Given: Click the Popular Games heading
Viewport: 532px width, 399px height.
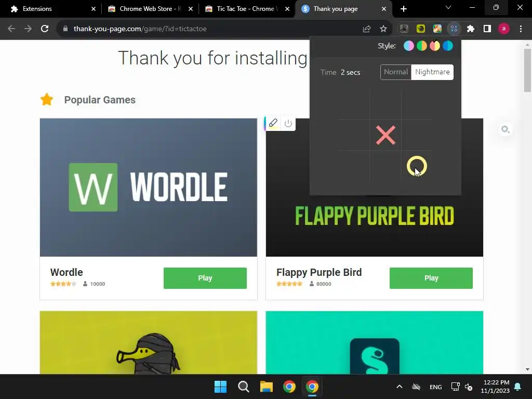Looking at the screenshot, I should pyautogui.click(x=100, y=100).
